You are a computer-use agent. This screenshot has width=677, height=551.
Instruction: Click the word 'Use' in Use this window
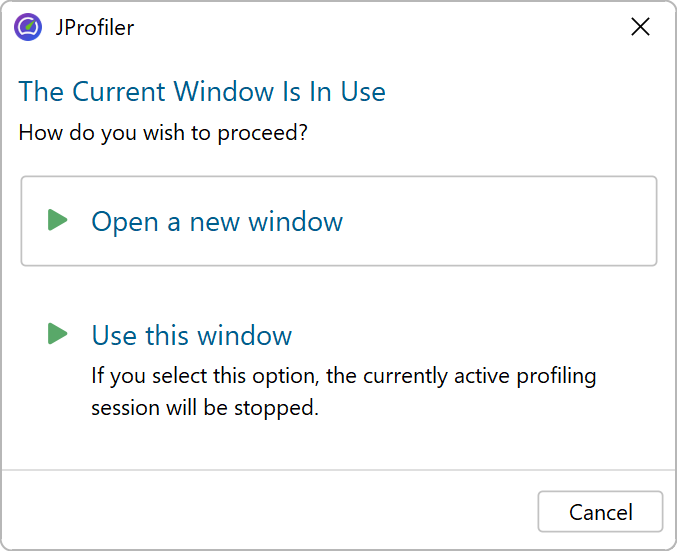[x=112, y=335]
